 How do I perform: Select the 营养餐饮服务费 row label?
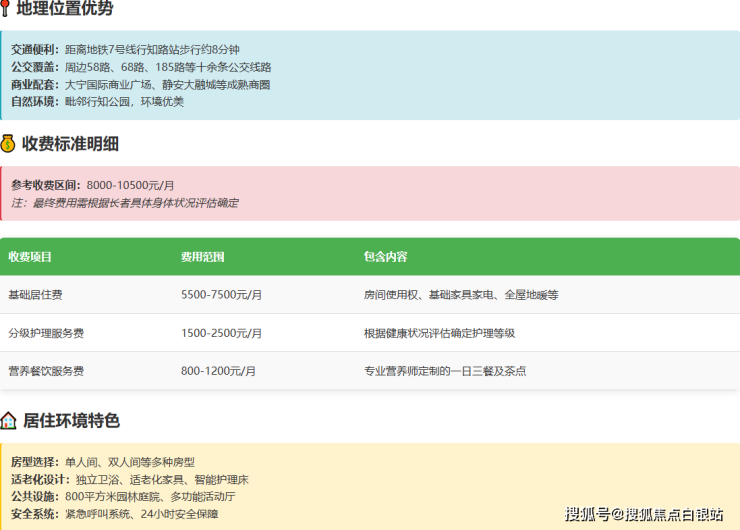[x=46, y=371]
